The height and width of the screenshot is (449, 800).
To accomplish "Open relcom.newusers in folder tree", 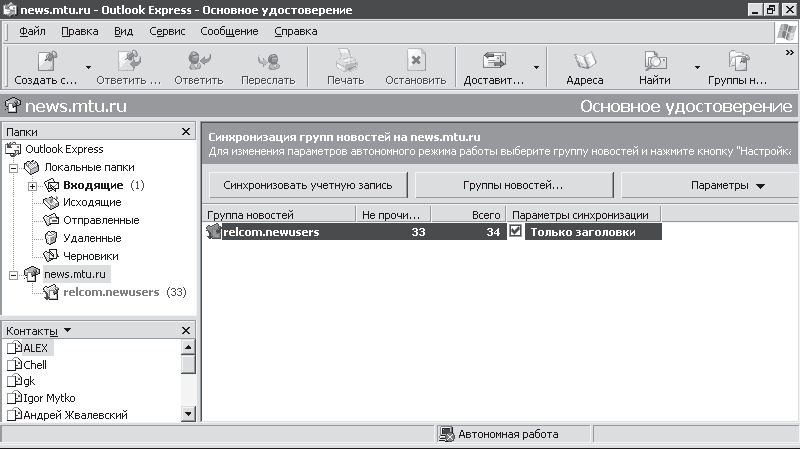I will click(x=111, y=292).
